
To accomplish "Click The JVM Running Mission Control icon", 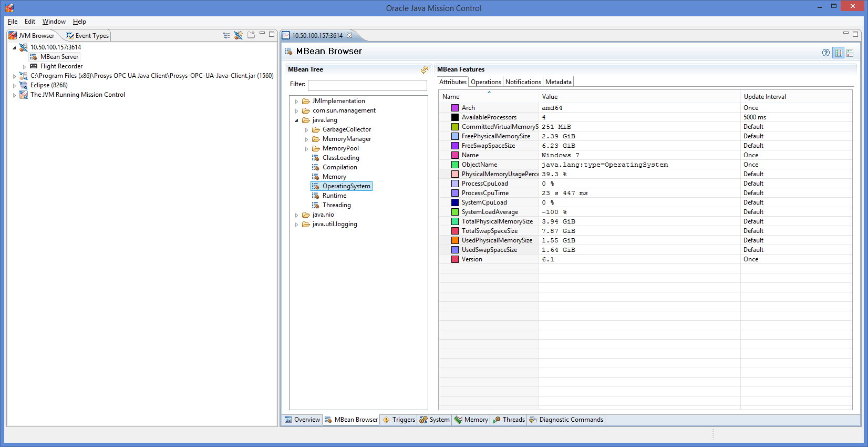I will [24, 95].
